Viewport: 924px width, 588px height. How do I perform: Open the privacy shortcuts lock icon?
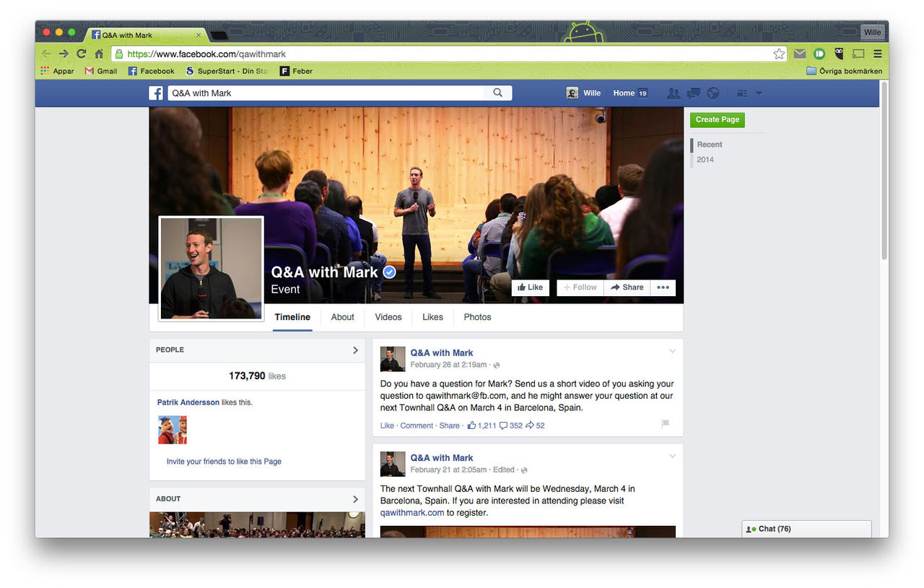pyautogui.click(x=742, y=93)
